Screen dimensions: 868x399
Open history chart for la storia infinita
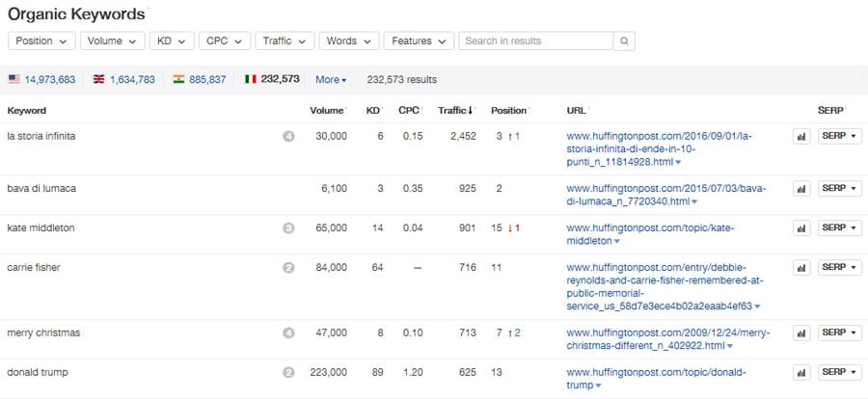[x=801, y=136]
